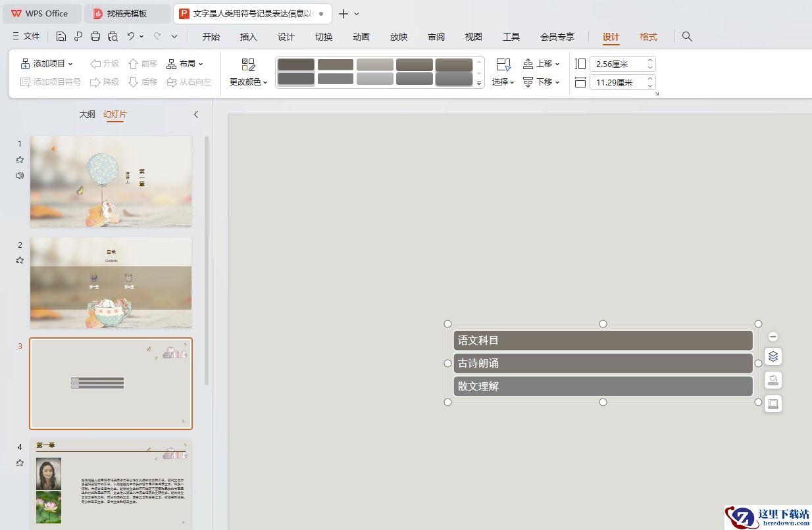Click the Redo arrow icon

[157, 36]
